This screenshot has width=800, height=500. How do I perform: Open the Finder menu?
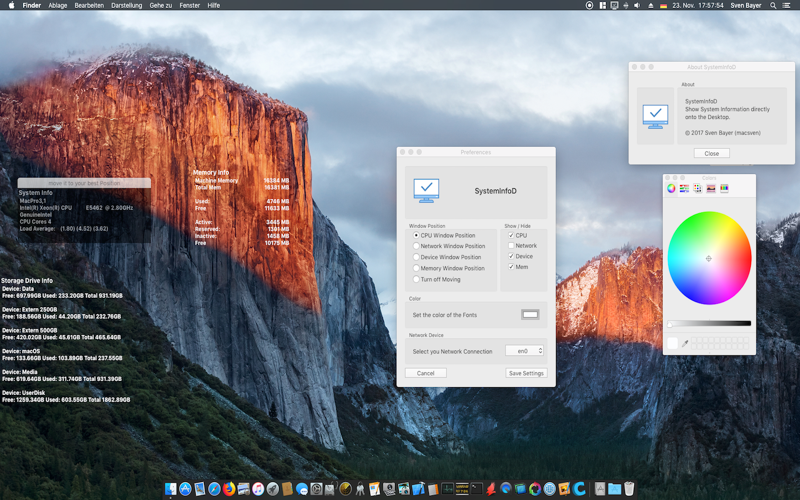[x=32, y=5]
